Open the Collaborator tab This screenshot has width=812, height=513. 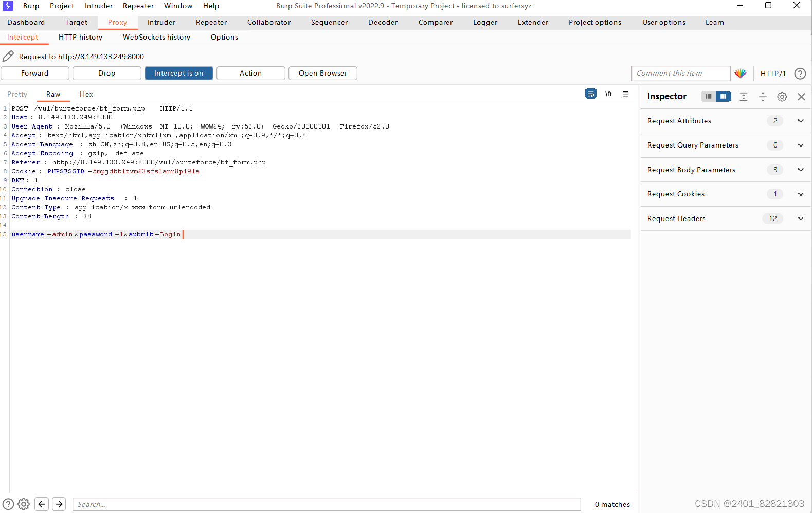pyautogui.click(x=269, y=22)
